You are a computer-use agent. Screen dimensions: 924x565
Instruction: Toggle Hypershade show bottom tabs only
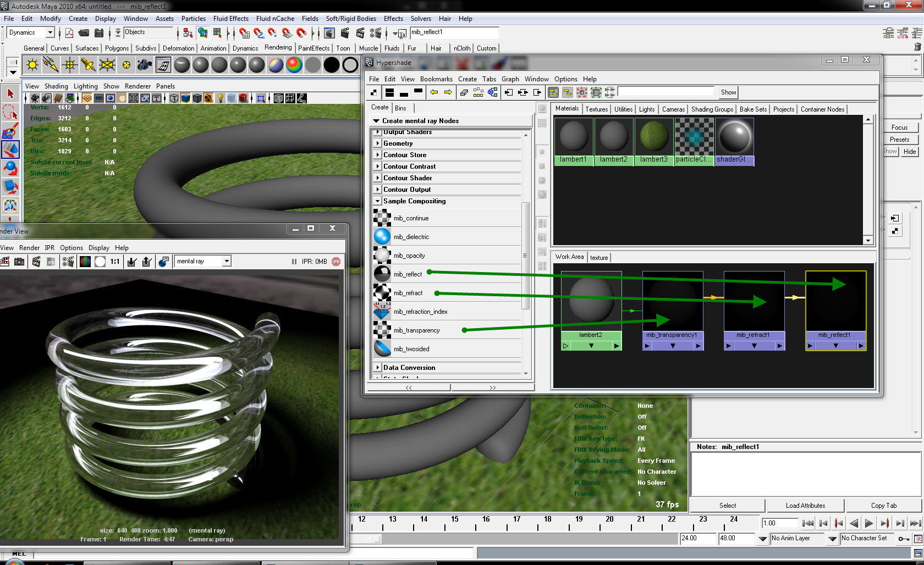tap(404, 92)
